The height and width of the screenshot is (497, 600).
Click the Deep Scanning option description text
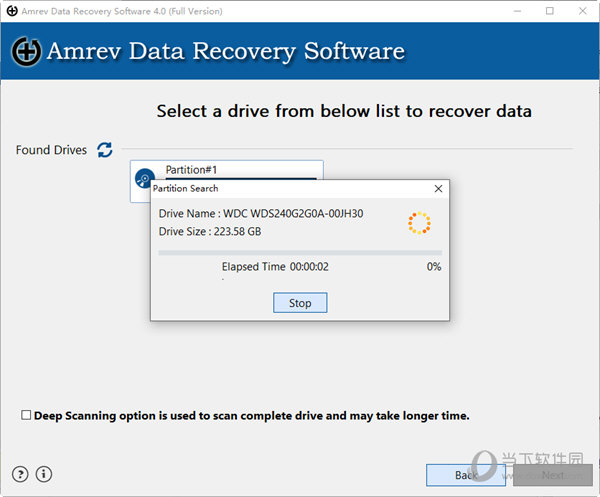pyautogui.click(x=251, y=416)
